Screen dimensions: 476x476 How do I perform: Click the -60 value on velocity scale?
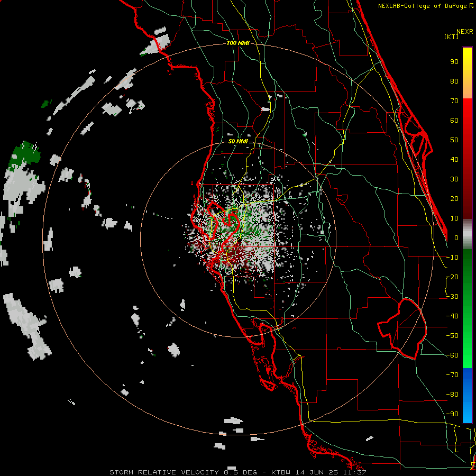[452, 355]
